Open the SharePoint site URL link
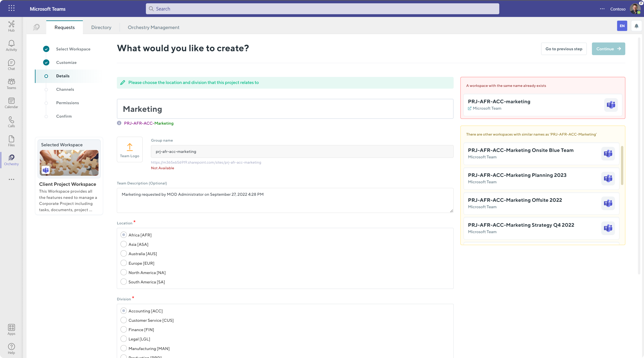644x358 pixels. click(x=206, y=162)
